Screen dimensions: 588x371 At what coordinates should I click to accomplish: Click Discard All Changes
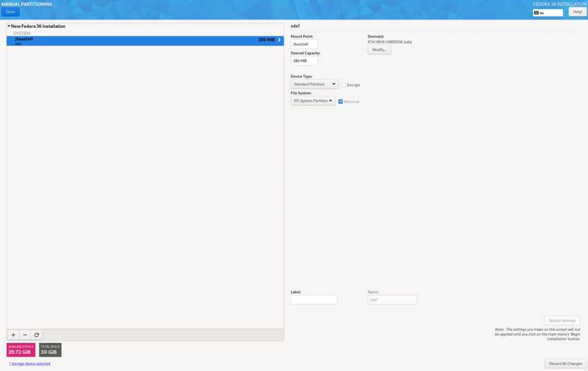click(x=565, y=363)
